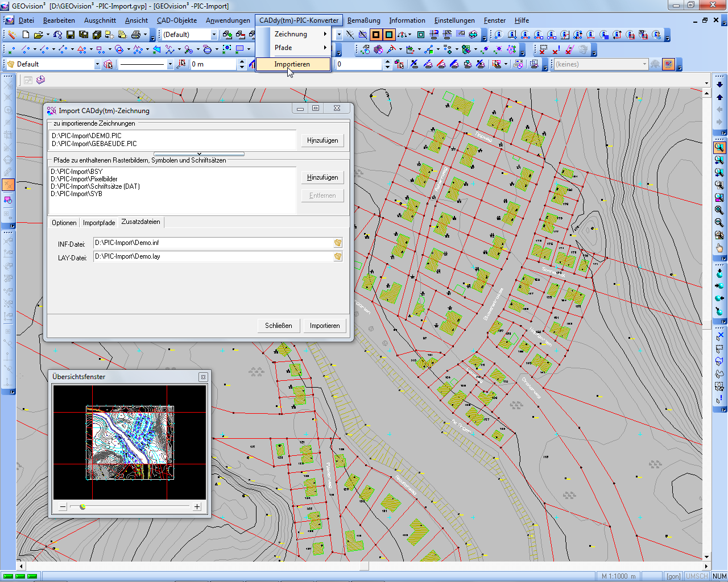Click the Save diskette icon
The height and width of the screenshot is (582, 728).
71,35
